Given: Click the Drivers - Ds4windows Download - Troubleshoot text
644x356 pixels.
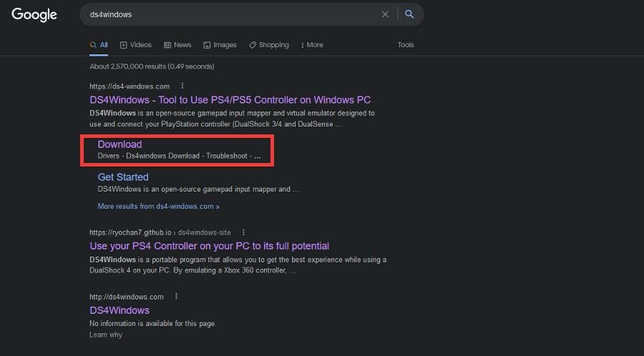Looking at the screenshot, I should point(179,156).
